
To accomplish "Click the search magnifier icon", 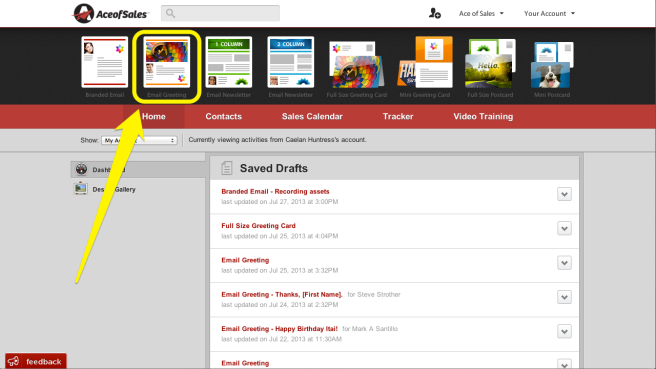I will [x=170, y=13].
